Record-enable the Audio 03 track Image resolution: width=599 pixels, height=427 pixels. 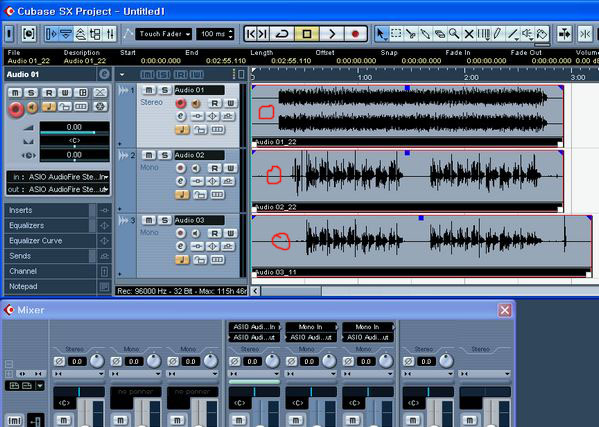click(x=181, y=233)
